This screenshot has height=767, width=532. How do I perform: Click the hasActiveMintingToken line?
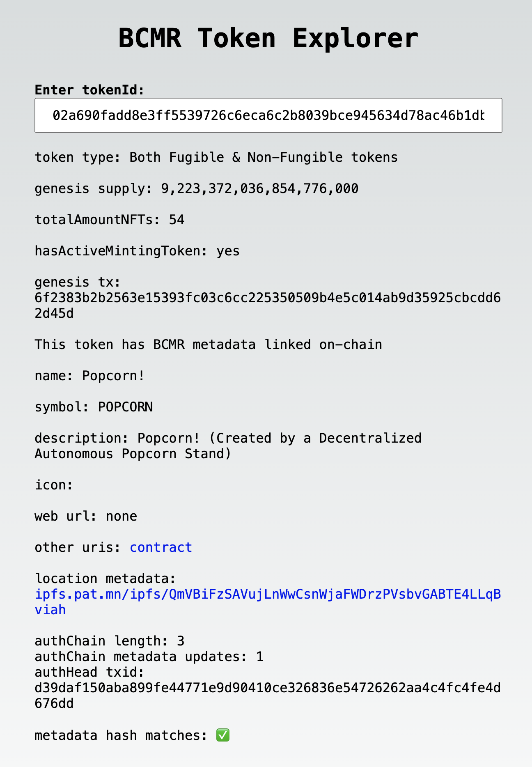pyautogui.click(x=137, y=251)
